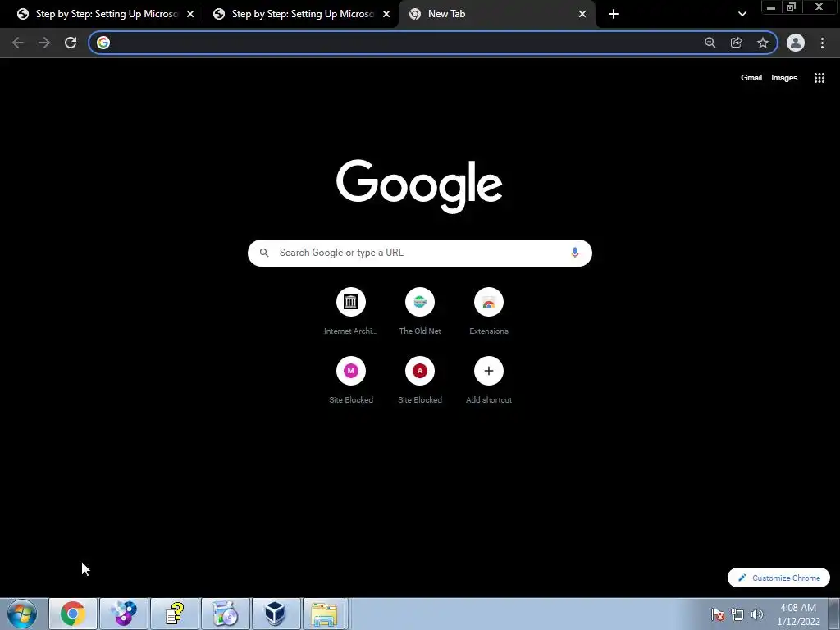Open the Internet Archive shortcut
This screenshot has width=840, height=630.
point(351,312)
